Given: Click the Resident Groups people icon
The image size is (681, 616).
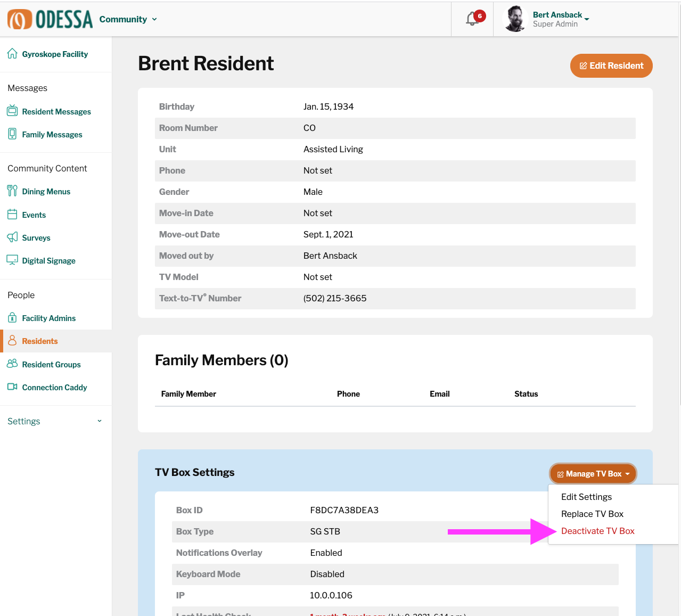Looking at the screenshot, I should point(12,364).
